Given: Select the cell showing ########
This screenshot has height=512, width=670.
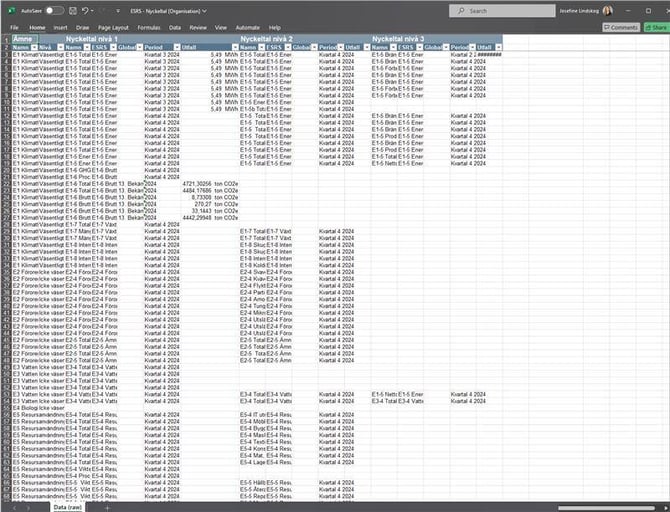Looking at the screenshot, I should coord(489,55).
